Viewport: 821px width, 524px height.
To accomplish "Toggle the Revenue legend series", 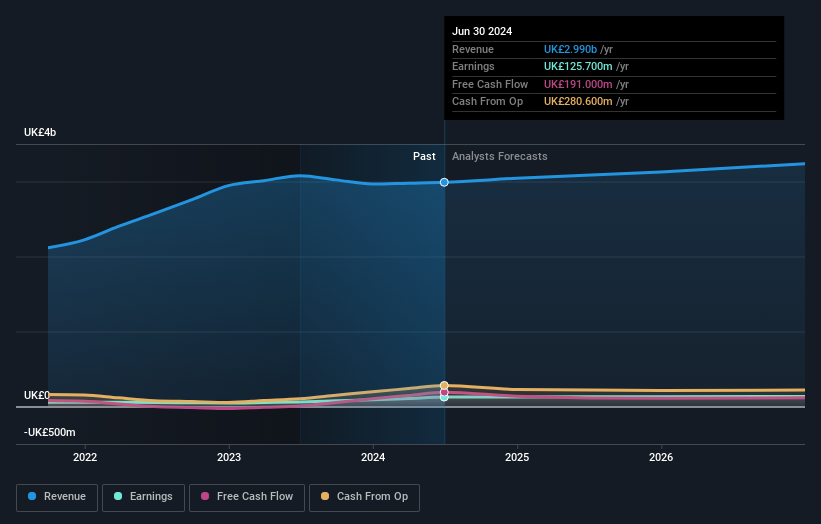I will (57, 497).
